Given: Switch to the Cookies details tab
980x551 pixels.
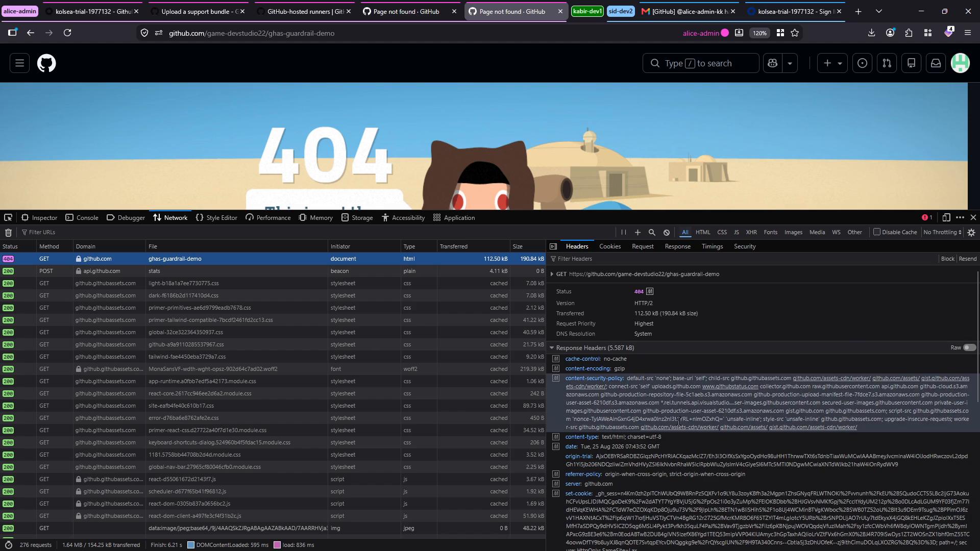Looking at the screenshot, I should pos(610,246).
